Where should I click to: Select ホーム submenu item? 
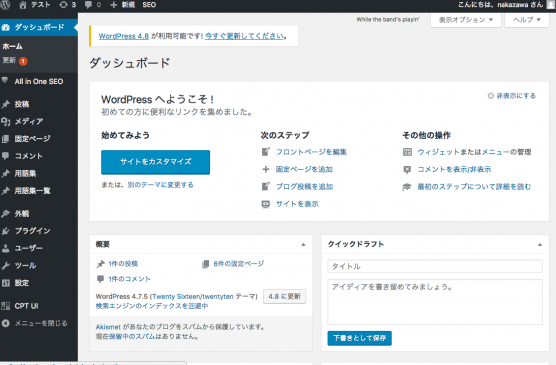point(12,46)
